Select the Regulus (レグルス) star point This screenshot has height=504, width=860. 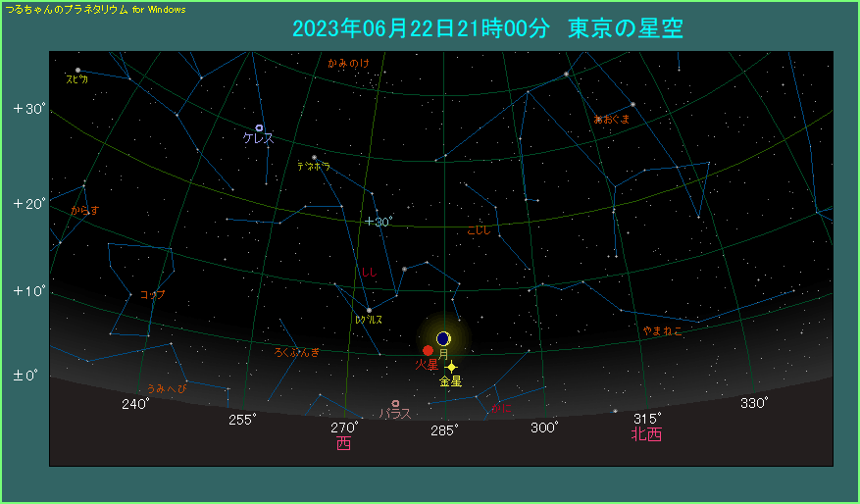point(369,310)
